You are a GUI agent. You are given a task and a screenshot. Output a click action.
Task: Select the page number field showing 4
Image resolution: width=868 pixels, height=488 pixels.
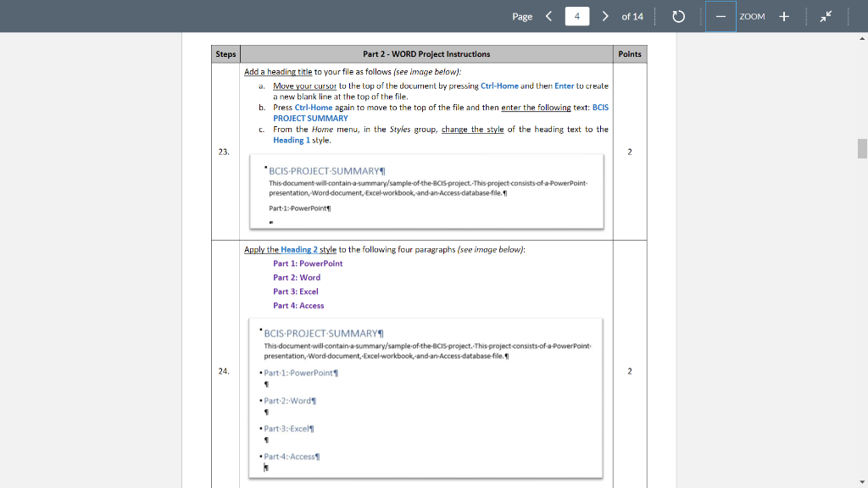tap(576, 16)
